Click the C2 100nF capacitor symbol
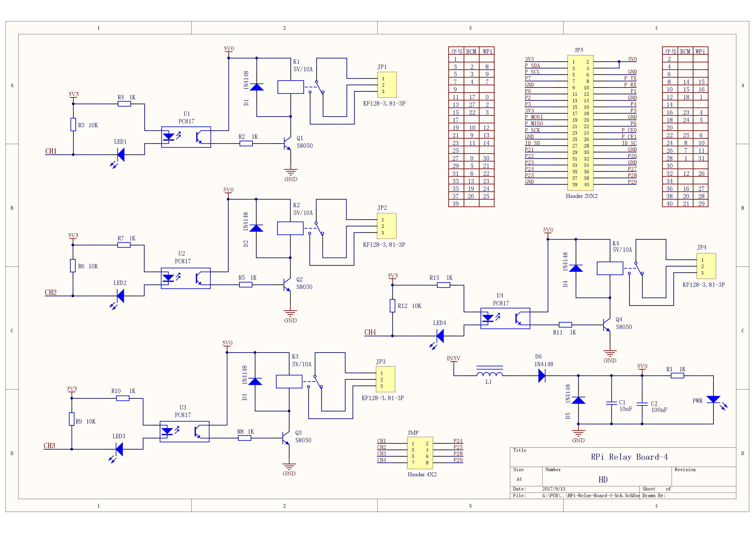Screen dimensions: 756x534 click(642, 404)
